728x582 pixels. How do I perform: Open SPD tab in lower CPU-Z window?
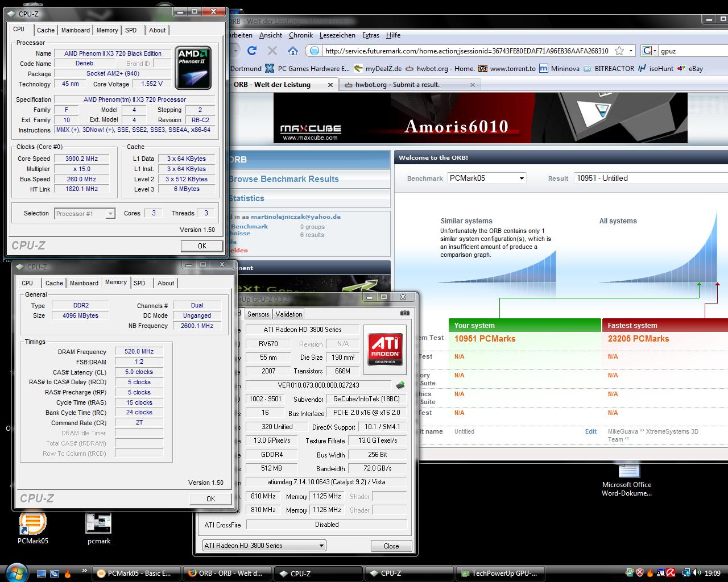(139, 282)
